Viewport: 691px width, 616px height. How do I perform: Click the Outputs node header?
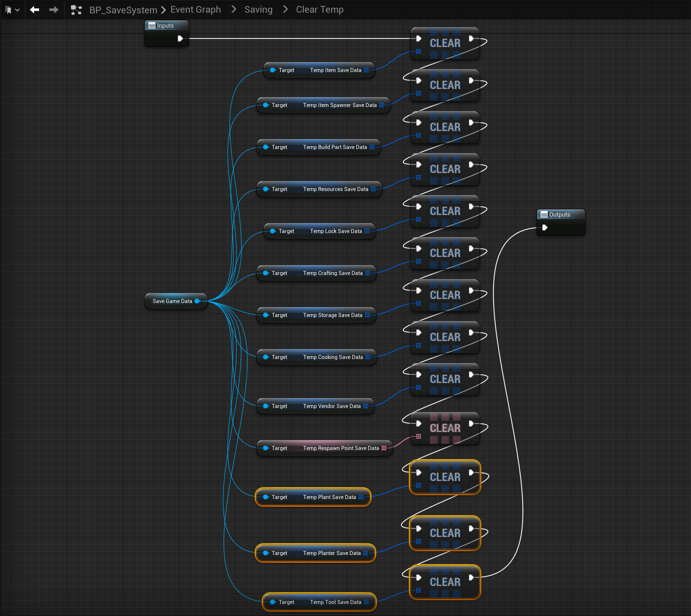pos(560,215)
